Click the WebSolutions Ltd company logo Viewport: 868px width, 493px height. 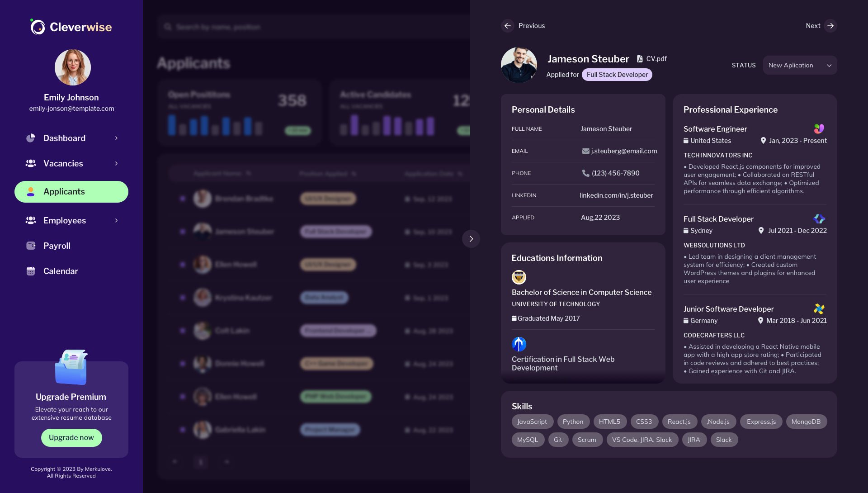coord(819,219)
